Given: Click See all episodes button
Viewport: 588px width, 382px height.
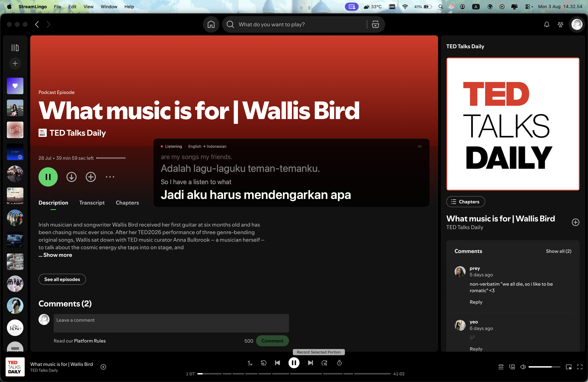Looking at the screenshot, I should (62, 279).
